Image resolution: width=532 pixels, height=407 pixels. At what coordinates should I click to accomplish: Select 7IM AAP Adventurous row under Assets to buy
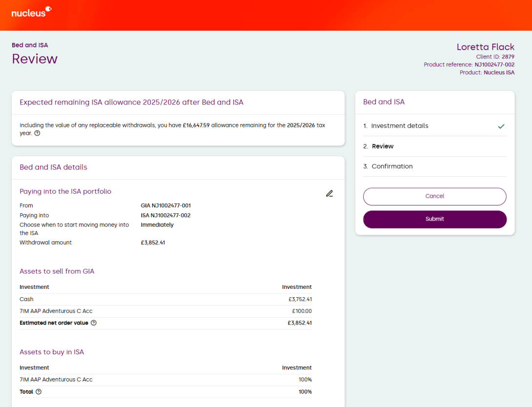pos(165,380)
